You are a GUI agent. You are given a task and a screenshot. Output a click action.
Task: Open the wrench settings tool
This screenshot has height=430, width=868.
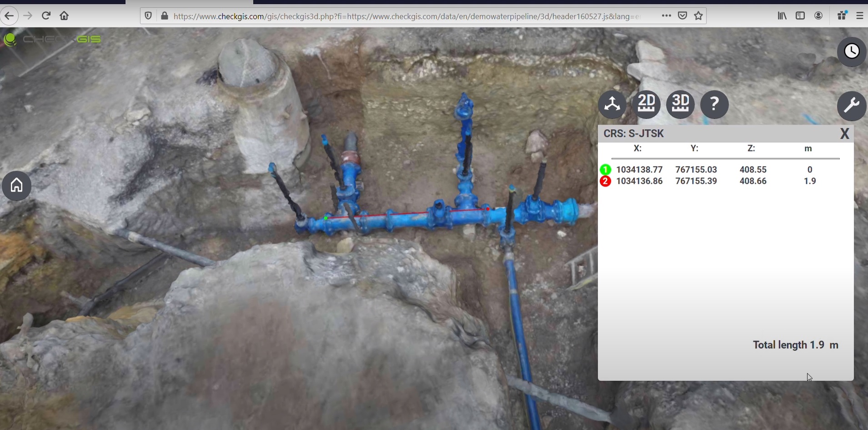click(x=851, y=106)
